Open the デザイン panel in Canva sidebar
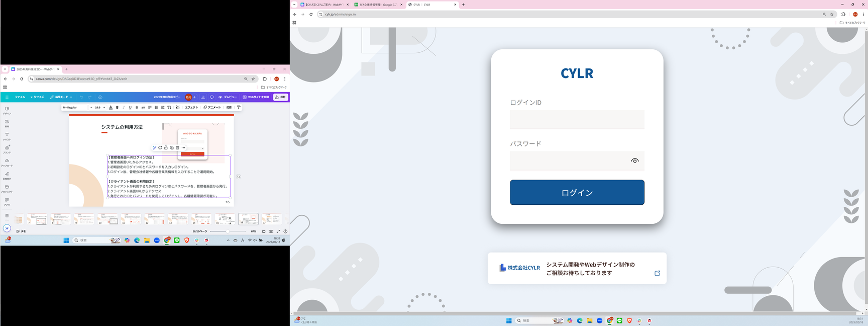This screenshot has height=326, width=868. (x=7, y=110)
